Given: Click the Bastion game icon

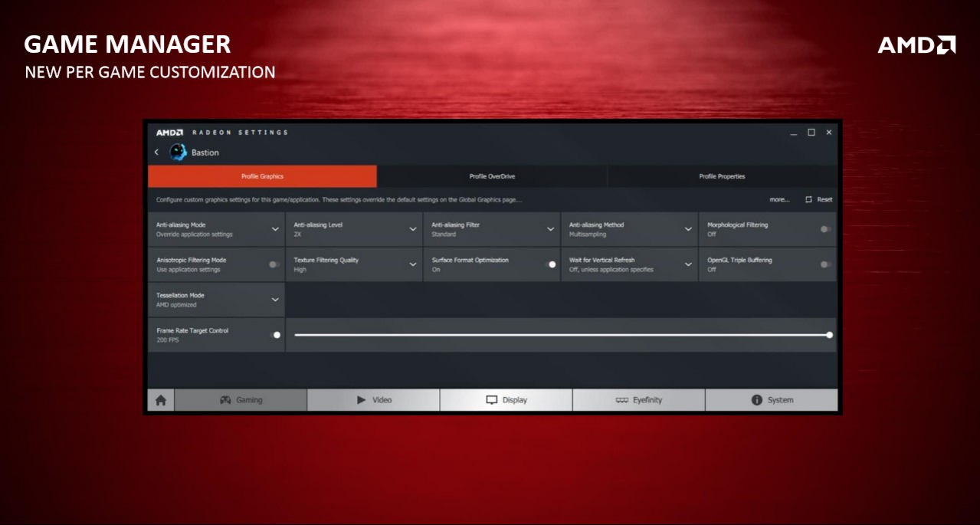Looking at the screenshot, I should click(x=178, y=153).
